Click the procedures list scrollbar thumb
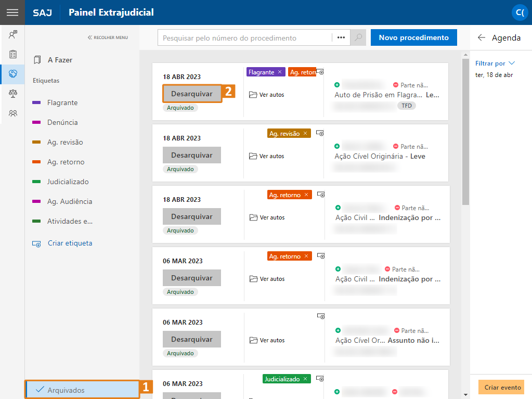 465,132
